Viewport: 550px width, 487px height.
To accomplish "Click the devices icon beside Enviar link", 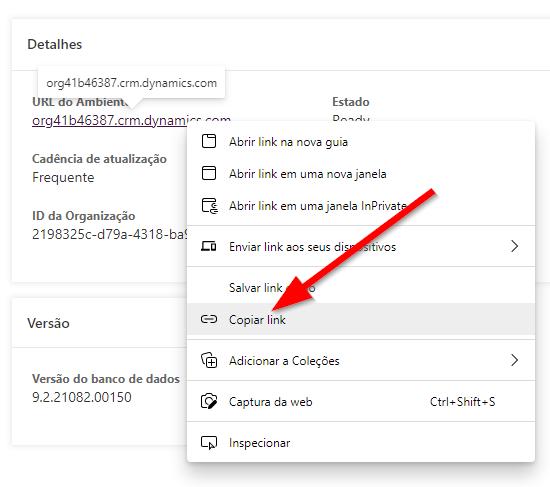I will tap(209, 246).
